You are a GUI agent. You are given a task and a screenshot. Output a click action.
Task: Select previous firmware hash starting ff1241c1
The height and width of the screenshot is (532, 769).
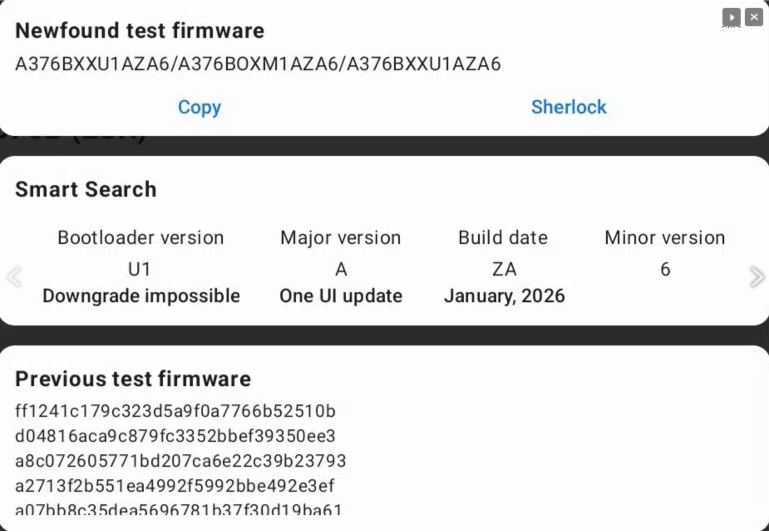(175, 411)
